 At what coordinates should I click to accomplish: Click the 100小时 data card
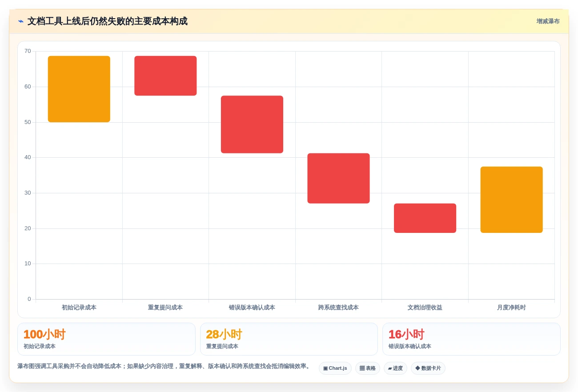point(106,339)
